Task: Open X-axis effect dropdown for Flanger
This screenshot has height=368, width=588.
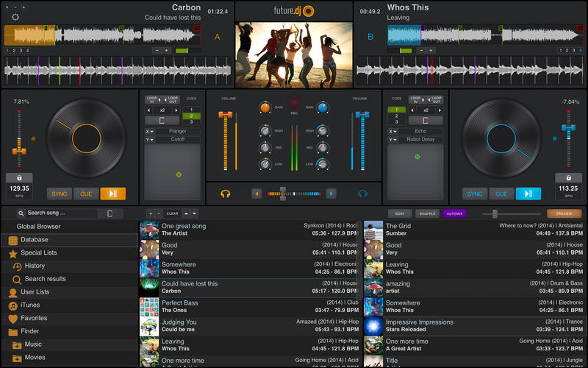Action: point(149,131)
